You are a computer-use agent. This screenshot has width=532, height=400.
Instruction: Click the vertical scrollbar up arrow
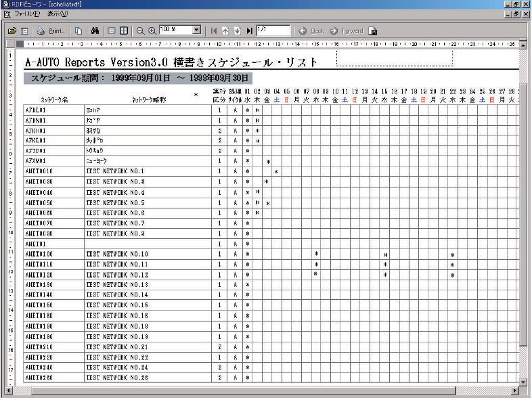[x=523, y=45]
